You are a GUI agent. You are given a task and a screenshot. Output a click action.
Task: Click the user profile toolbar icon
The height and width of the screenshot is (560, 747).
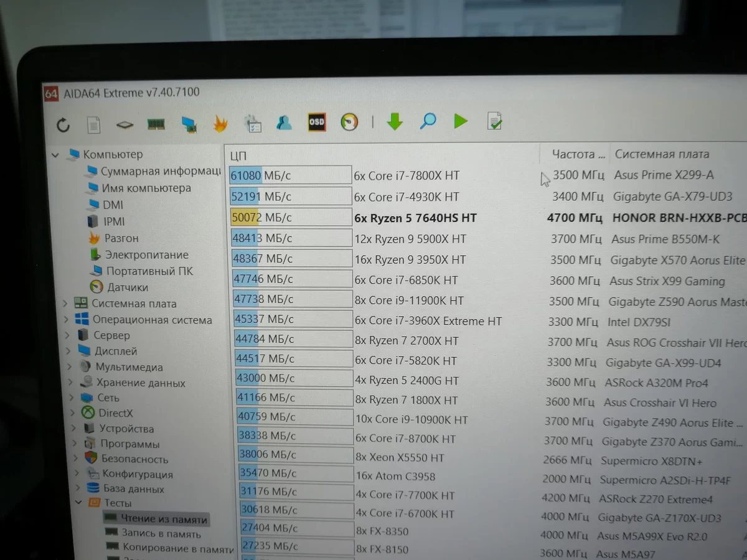point(284,122)
